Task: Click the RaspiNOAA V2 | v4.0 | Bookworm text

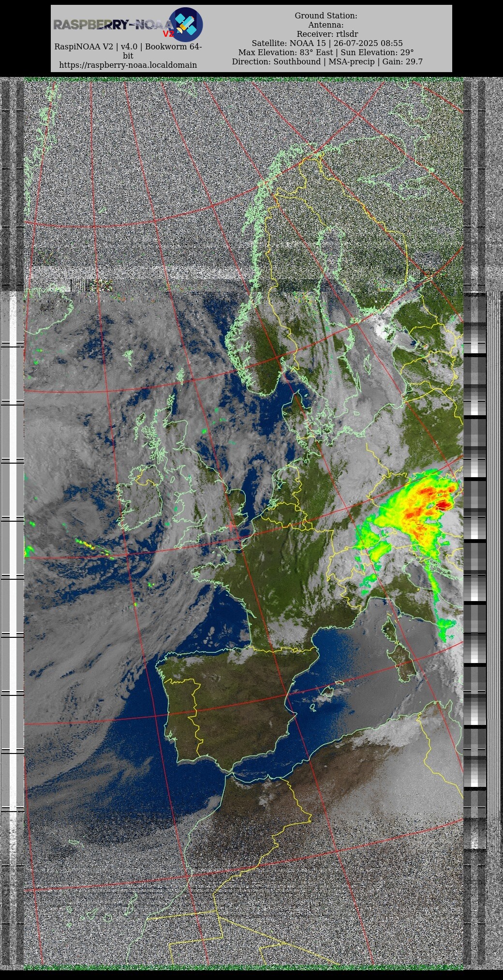Action: pos(128,51)
